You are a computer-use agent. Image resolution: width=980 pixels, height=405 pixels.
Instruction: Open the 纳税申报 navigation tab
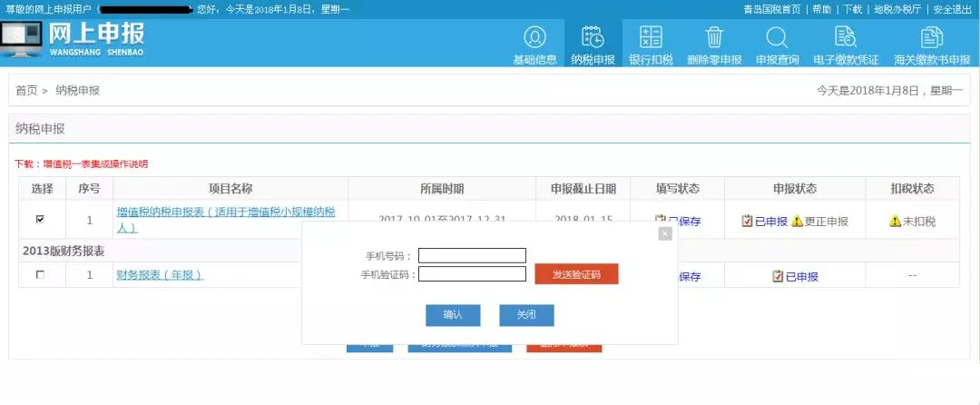click(x=593, y=44)
